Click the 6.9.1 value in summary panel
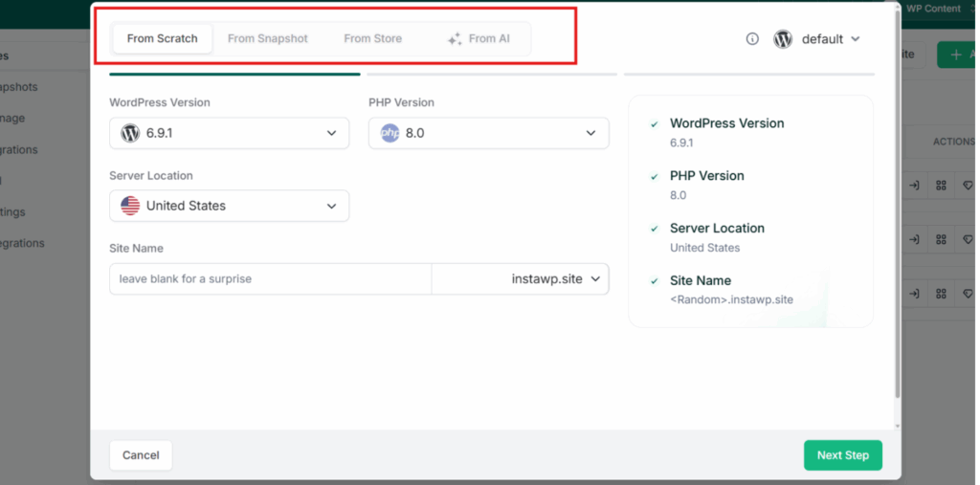 pyautogui.click(x=681, y=143)
